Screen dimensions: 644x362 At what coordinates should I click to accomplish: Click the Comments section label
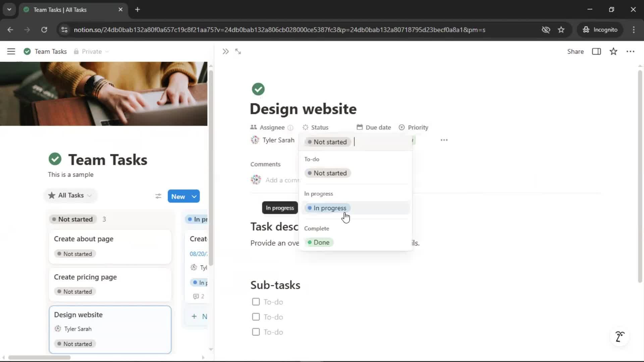[265, 164]
